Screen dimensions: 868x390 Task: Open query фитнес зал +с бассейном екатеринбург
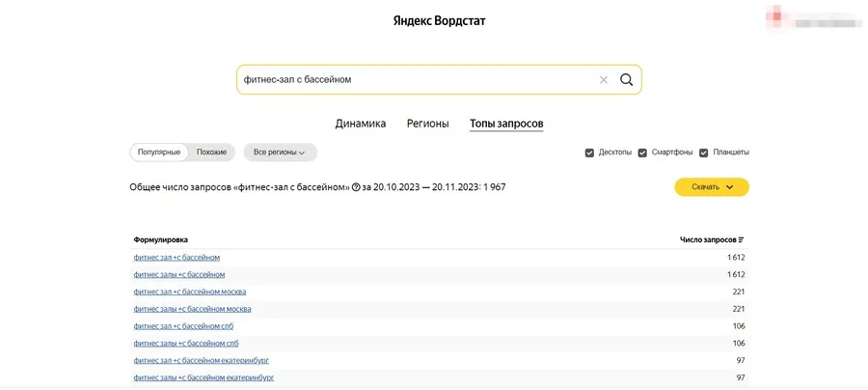[201, 361]
